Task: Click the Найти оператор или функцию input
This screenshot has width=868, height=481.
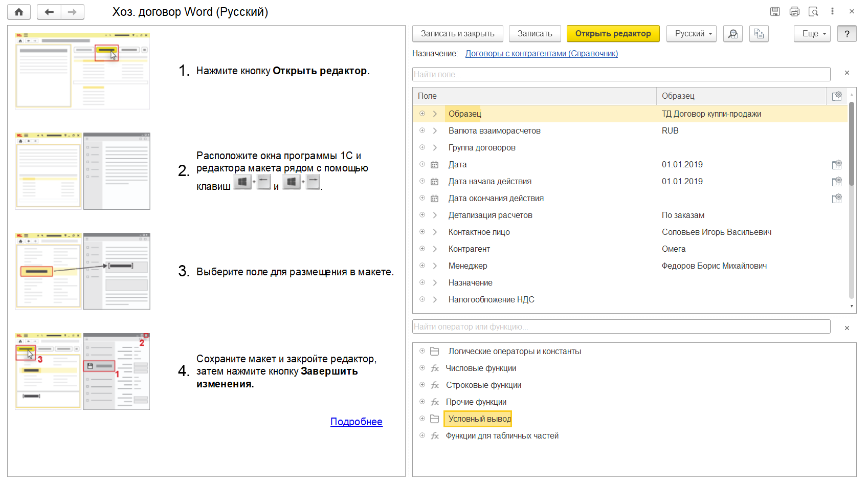Action: (621, 326)
